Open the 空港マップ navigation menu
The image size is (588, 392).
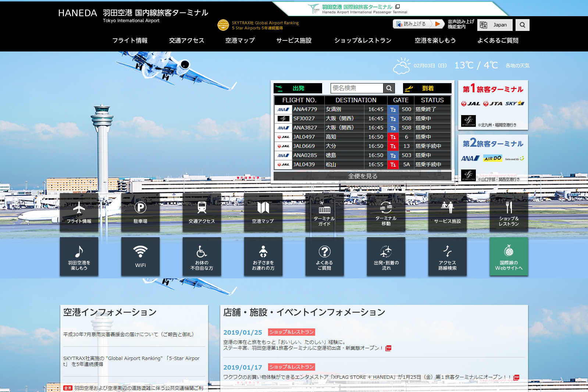pyautogui.click(x=240, y=40)
